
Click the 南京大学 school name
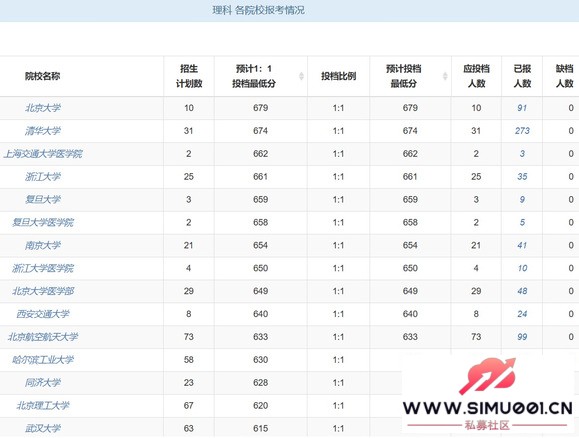(x=43, y=245)
